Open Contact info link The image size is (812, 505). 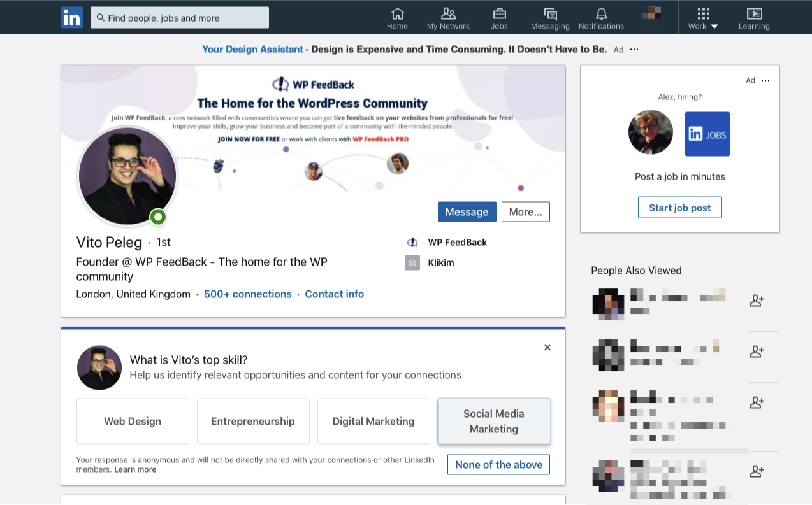click(x=334, y=294)
